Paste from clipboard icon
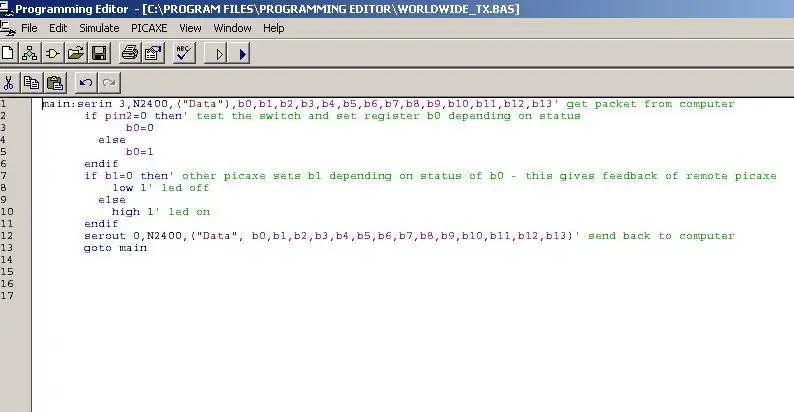Viewport: 794px width, 412px height. click(x=55, y=83)
